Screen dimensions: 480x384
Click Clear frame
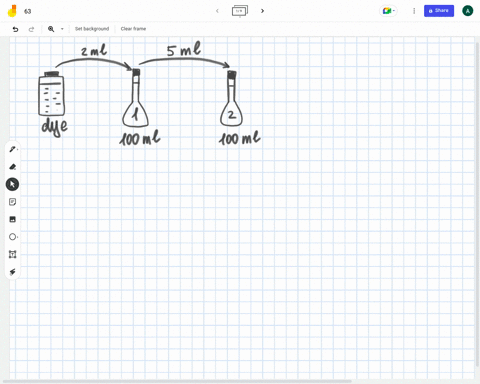tap(133, 29)
